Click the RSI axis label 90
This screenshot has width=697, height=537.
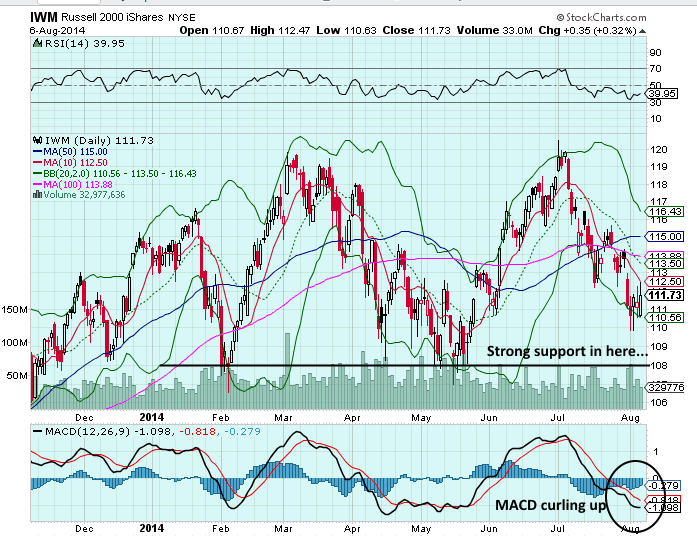point(656,52)
